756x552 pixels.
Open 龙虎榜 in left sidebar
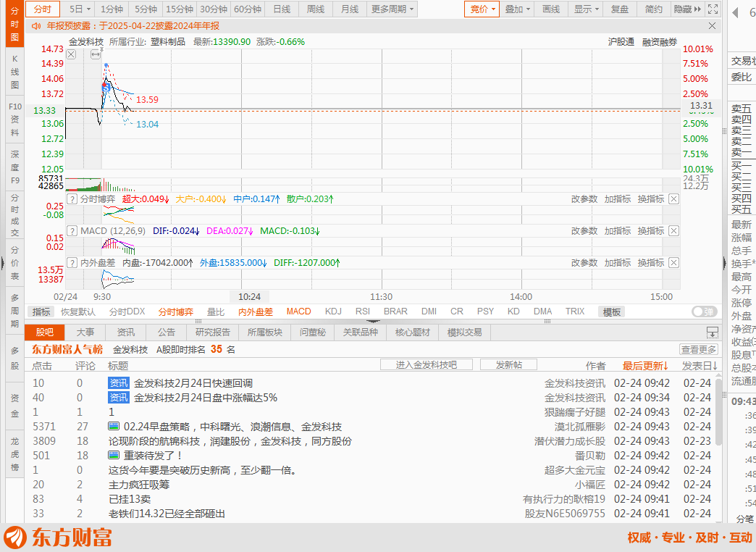[x=15, y=454]
